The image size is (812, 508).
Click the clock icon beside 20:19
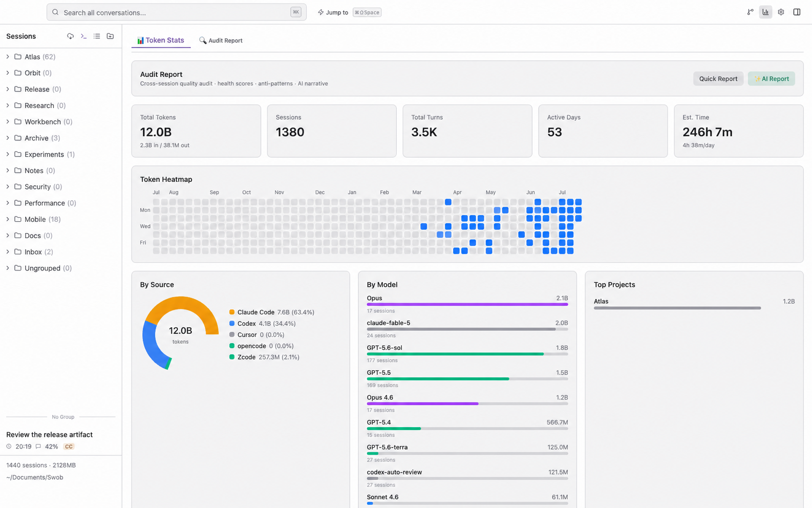click(9, 447)
